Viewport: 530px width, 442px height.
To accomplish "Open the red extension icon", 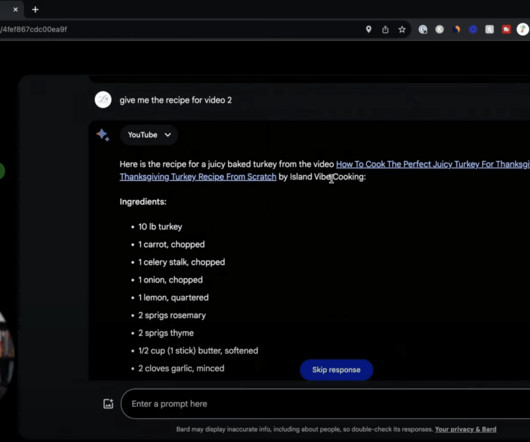I will pyautogui.click(x=506, y=30).
